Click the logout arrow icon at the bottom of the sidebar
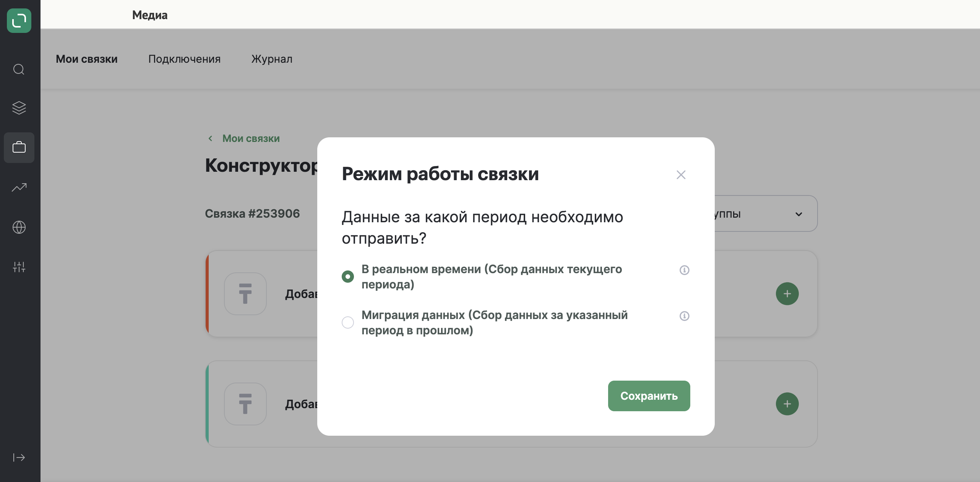 tap(19, 458)
